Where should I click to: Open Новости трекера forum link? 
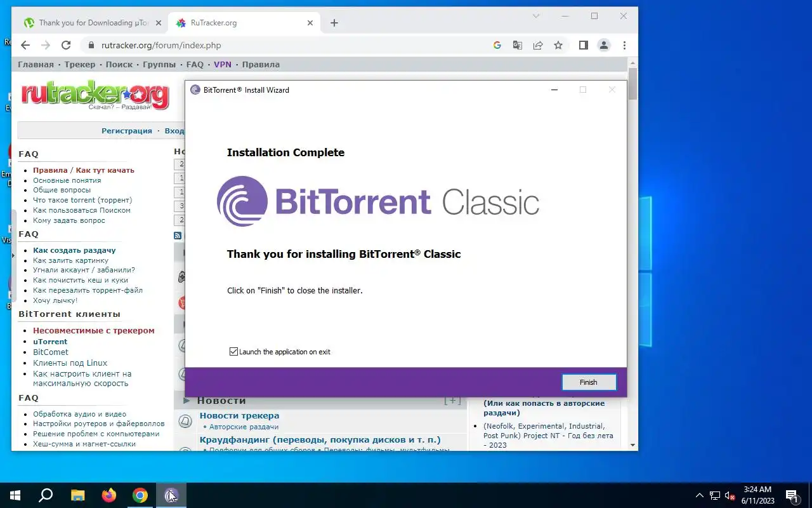tap(239, 416)
